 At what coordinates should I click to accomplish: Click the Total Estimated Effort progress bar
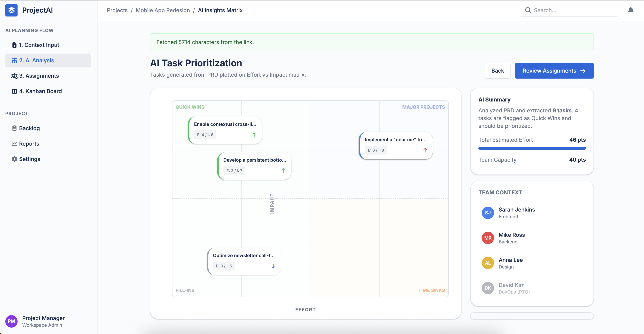[532, 148]
